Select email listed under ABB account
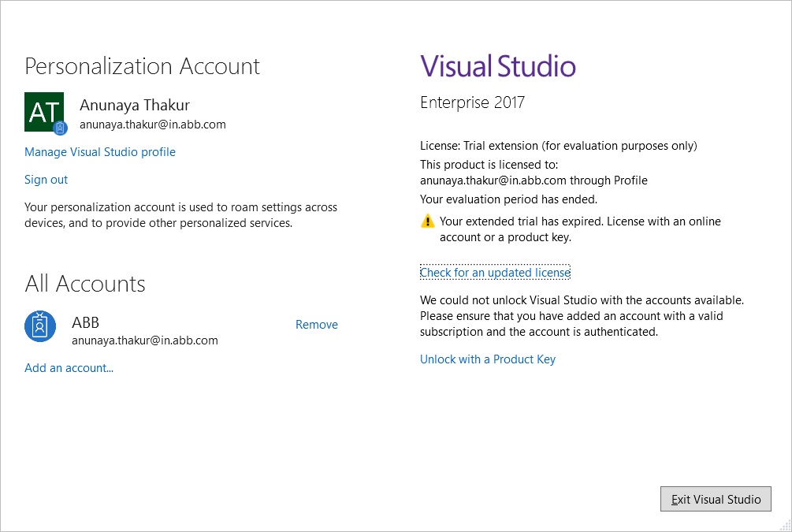792x532 pixels. 145,340
